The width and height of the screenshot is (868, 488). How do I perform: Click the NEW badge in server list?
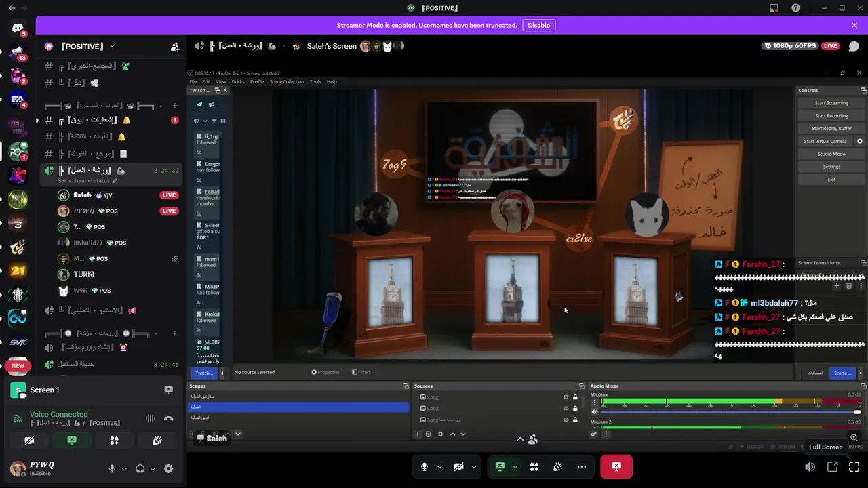click(18, 366)
